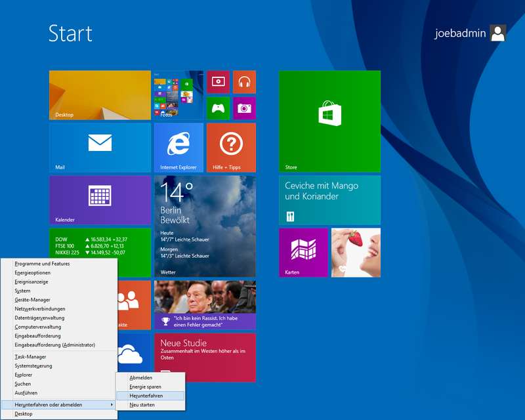525x420 pixels.
Task: Open the purple Karten maps tile
Action: (x=303, y=252)
